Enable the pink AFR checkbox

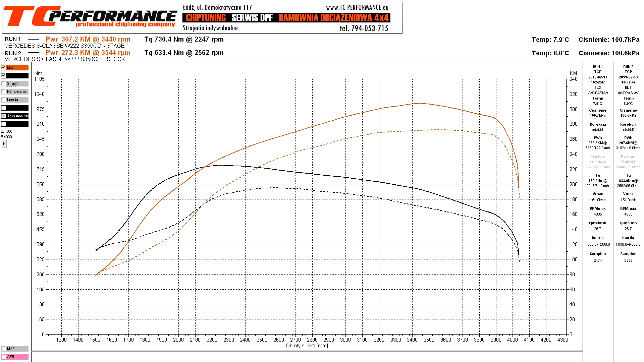[x=4, y=357]
